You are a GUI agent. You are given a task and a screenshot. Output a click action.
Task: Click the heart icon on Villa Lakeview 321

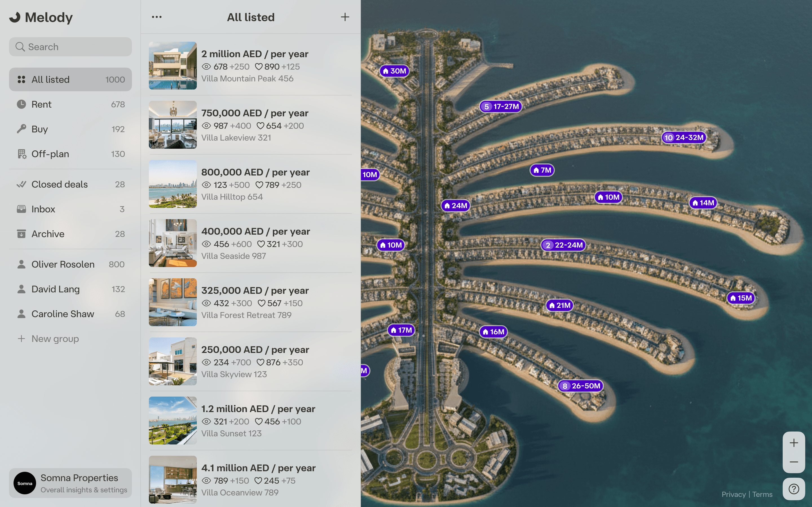pyautogui.click(x=261, y=126)
